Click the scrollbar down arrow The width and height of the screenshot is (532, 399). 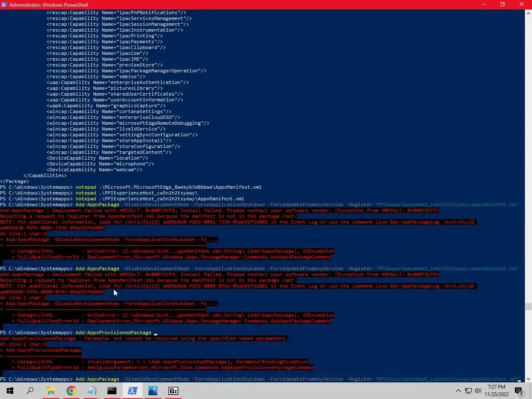pos(528,379)
